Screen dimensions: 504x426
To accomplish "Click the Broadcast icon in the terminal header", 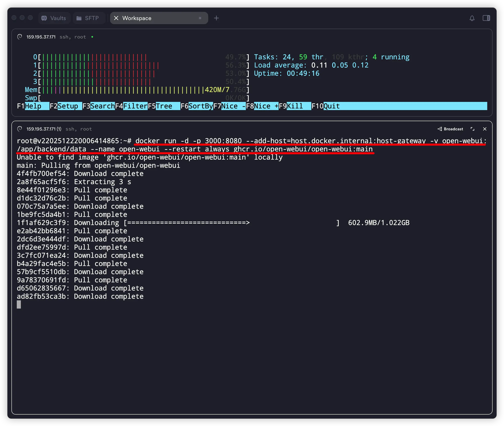I will tap(440, 129).
